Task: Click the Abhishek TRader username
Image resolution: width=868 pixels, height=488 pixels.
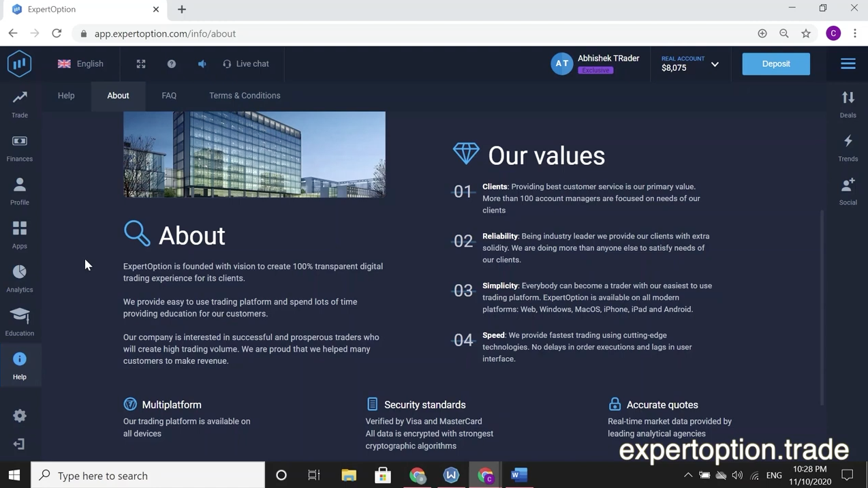Action: coord(608,59)
